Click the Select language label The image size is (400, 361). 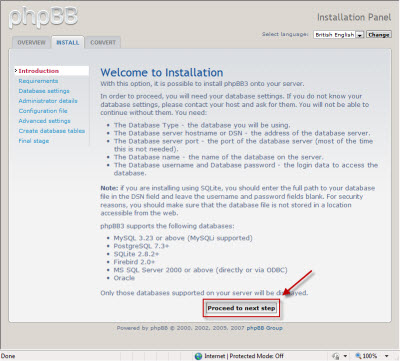[285, 34]
